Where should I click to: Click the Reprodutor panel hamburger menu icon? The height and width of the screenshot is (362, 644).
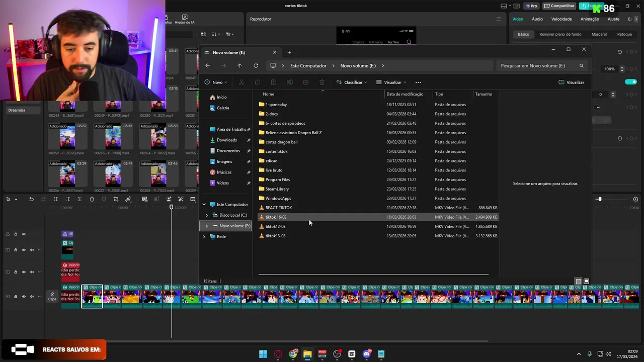tap(499, 19)
